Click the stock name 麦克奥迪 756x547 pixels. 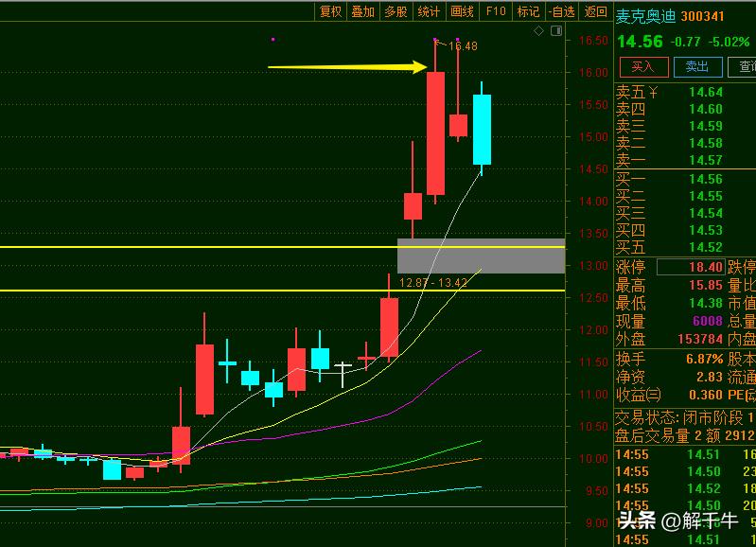pyautogui.click(x=646, y=16)
